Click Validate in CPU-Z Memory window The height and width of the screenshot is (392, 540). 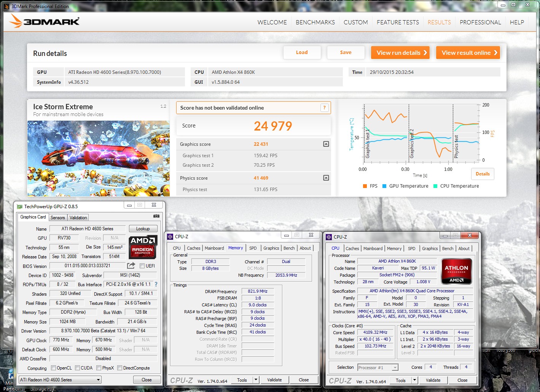(274, 380)
